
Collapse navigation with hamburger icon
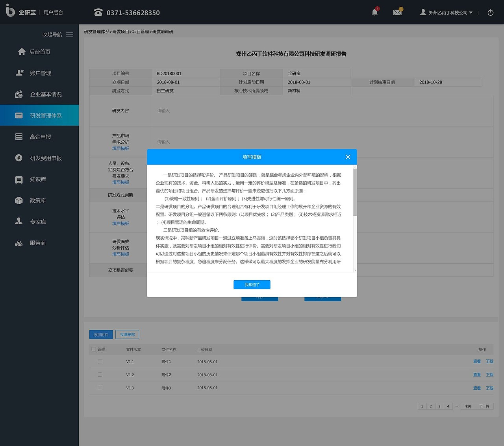[70, 35]
